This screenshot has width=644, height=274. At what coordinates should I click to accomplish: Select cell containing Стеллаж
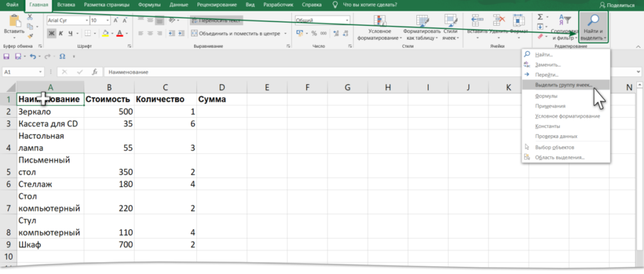tap(50, 184)
